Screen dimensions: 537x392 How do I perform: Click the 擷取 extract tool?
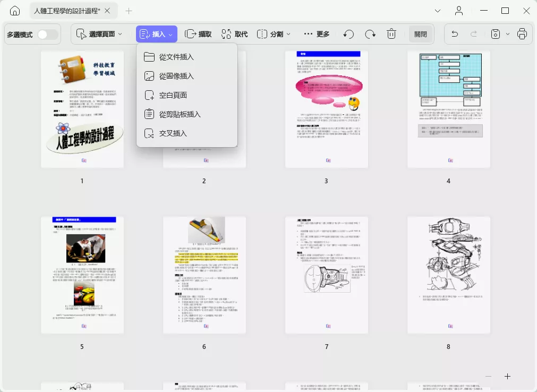point(198,34)
